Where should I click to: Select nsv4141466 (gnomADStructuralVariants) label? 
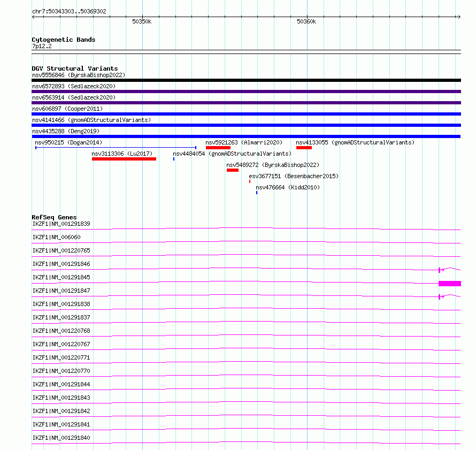(91, 120)
